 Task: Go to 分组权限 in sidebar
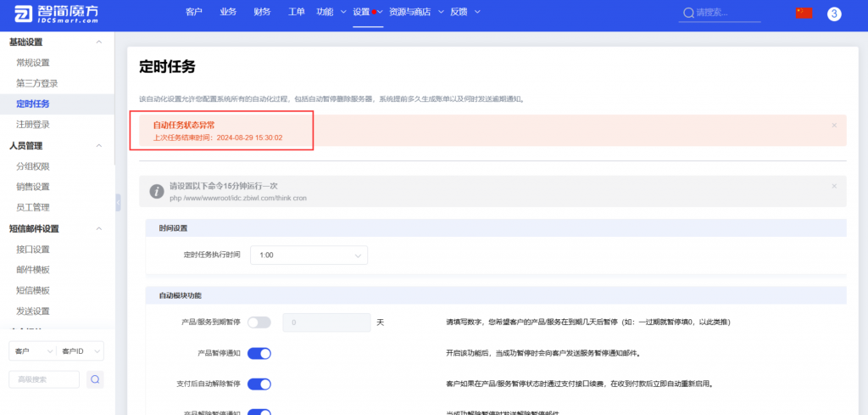[x=33, y=166]
